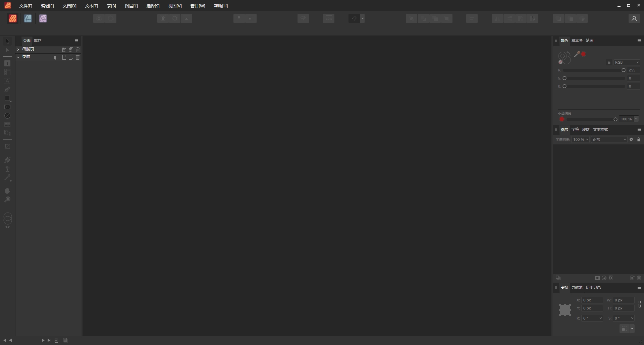This screenshot has height=345, width=644.
Task: Lock the color format next to RGB
Action: [609, 63]
